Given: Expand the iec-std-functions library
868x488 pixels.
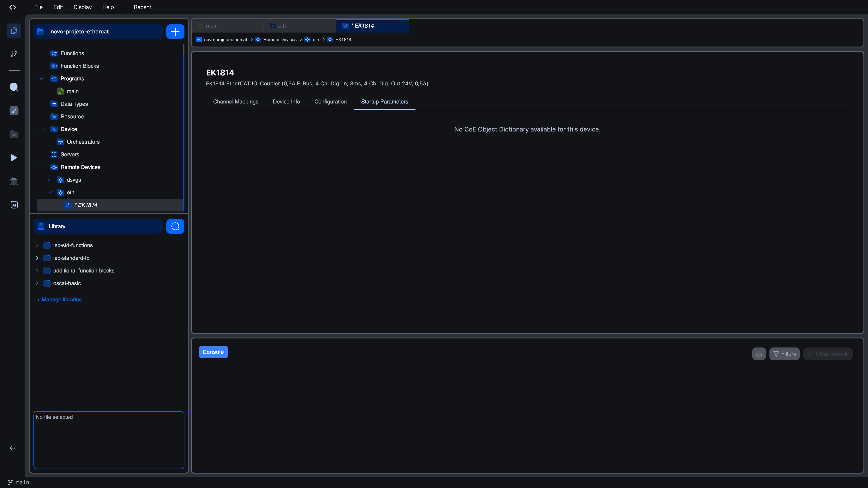Looking at the screenshot, I should pos(37,245).
